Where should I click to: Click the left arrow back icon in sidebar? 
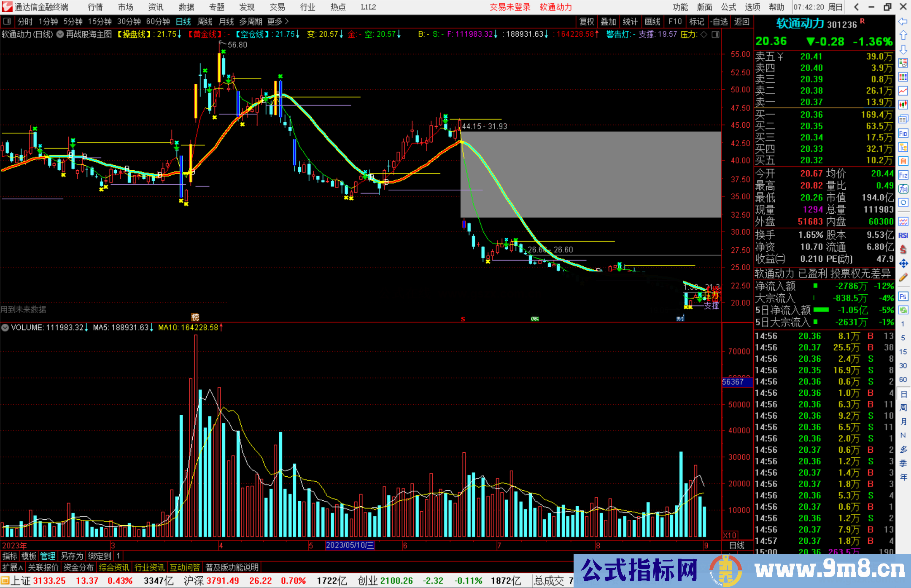[903, 21]
